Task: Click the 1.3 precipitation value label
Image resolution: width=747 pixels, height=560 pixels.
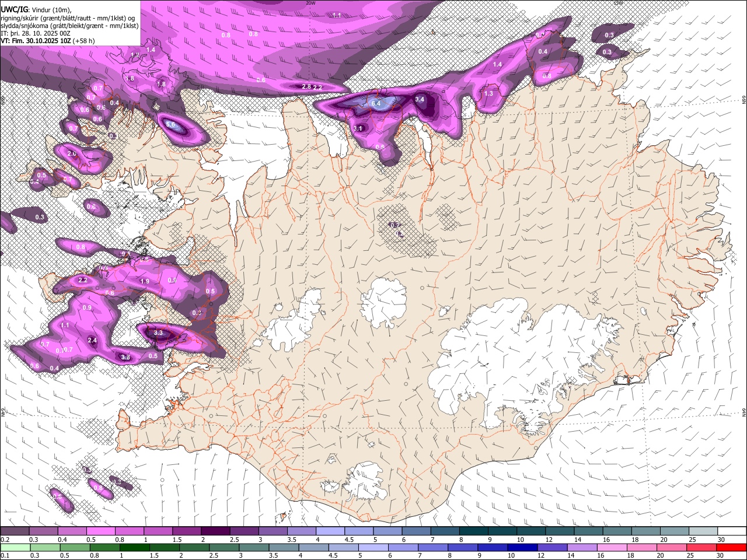Action: [x=488, y=93]
